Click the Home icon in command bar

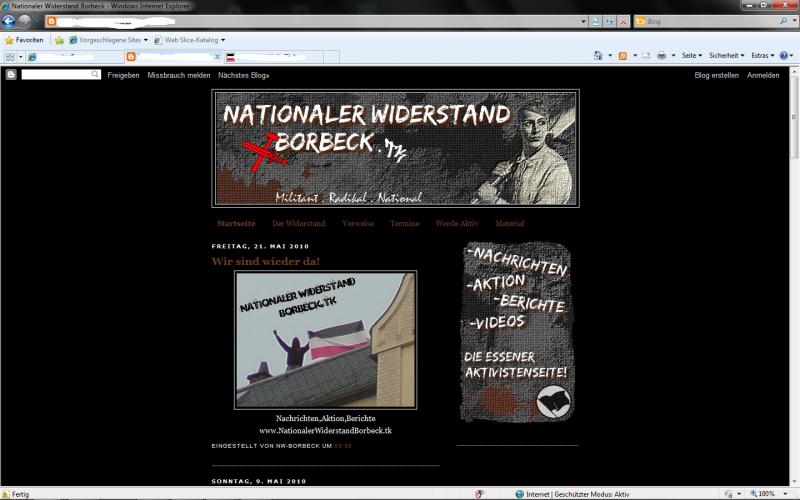pyautogui.click(x=598, y=56)
